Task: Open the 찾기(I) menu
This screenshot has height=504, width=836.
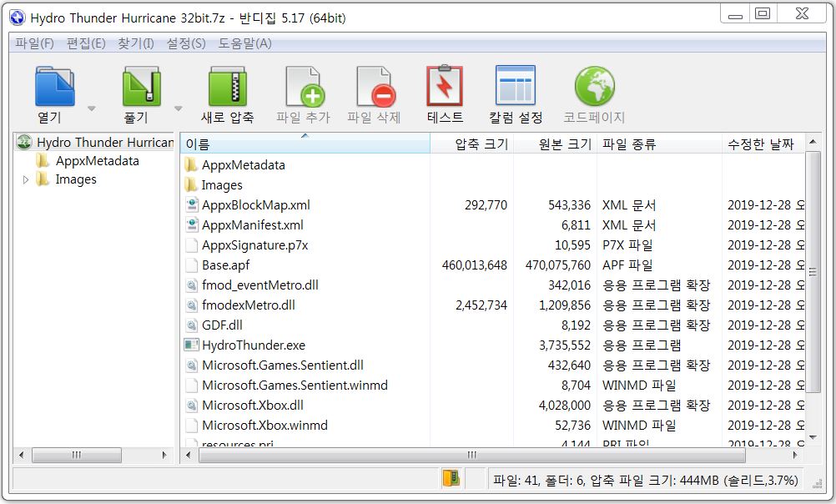Action: [136, 43]
